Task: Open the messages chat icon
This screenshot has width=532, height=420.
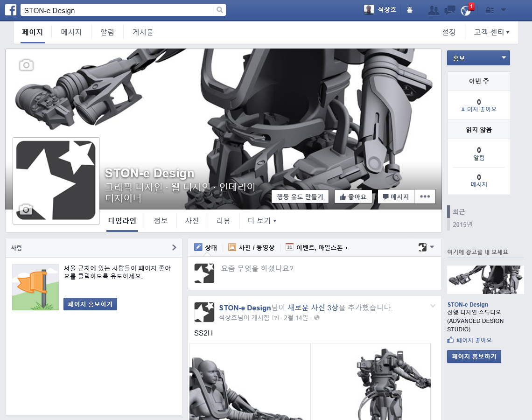Action: coord(450,10)
